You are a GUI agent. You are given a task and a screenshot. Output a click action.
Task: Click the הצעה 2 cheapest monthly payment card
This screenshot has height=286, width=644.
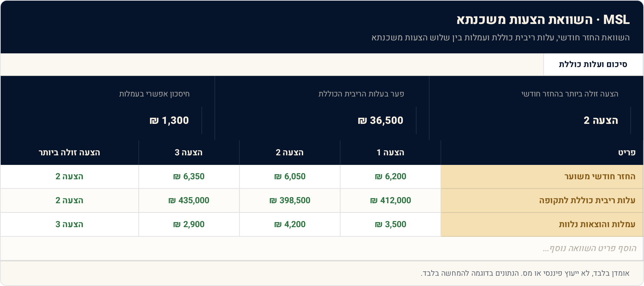[536, 108]
